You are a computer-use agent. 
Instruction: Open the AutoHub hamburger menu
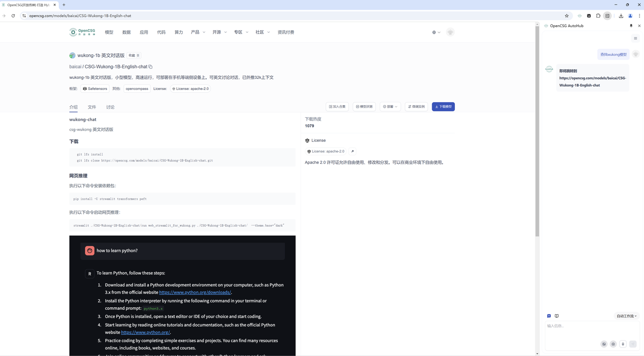pyautogui.click(x=635, y=38)
